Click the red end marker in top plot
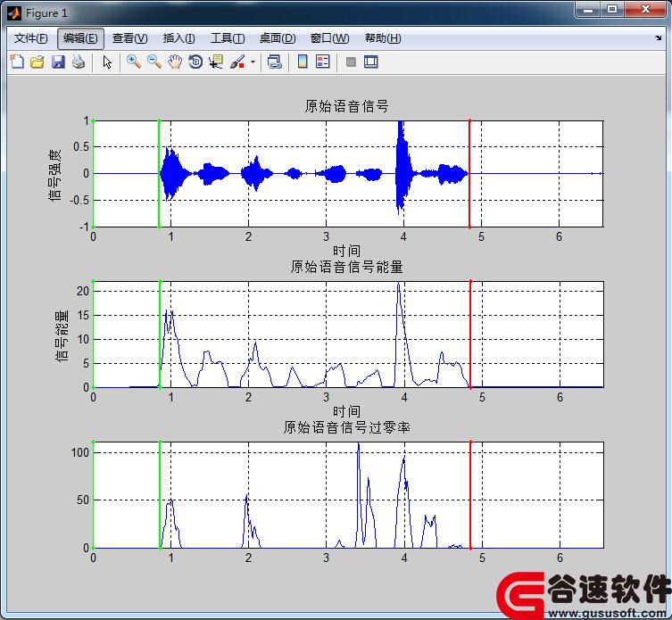Screen dimensions: 672x620 coord(469,174)
